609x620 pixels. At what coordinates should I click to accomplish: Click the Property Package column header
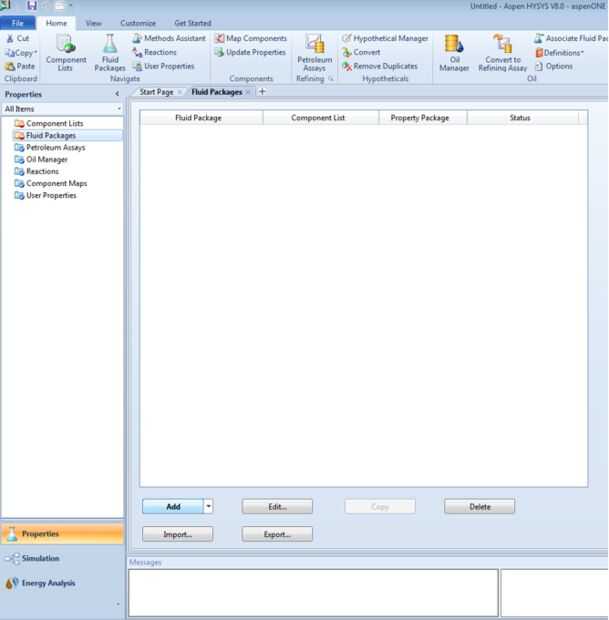[423, 118]
